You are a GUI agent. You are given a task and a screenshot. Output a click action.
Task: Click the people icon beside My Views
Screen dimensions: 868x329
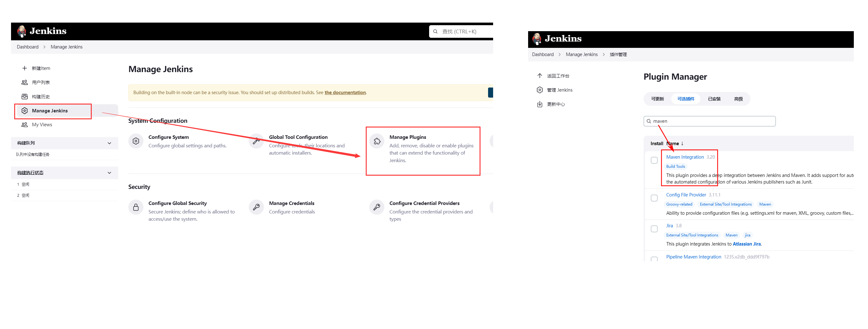(x=25, y=125)
